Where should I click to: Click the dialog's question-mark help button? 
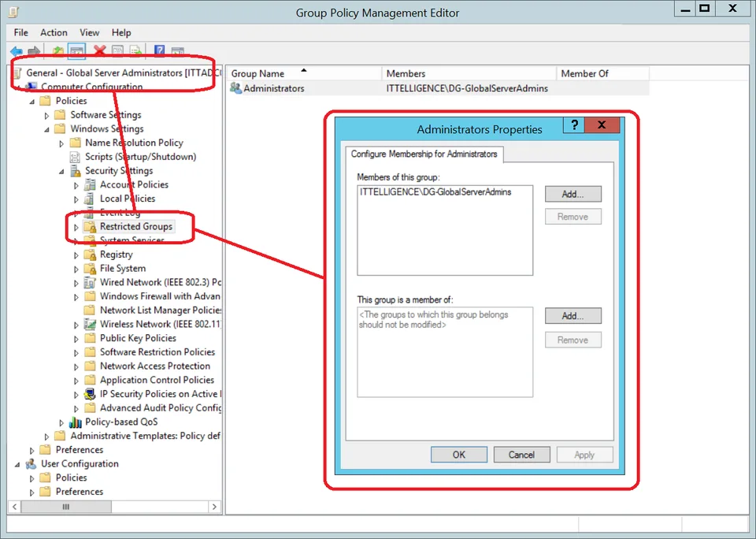pos(574,125)
